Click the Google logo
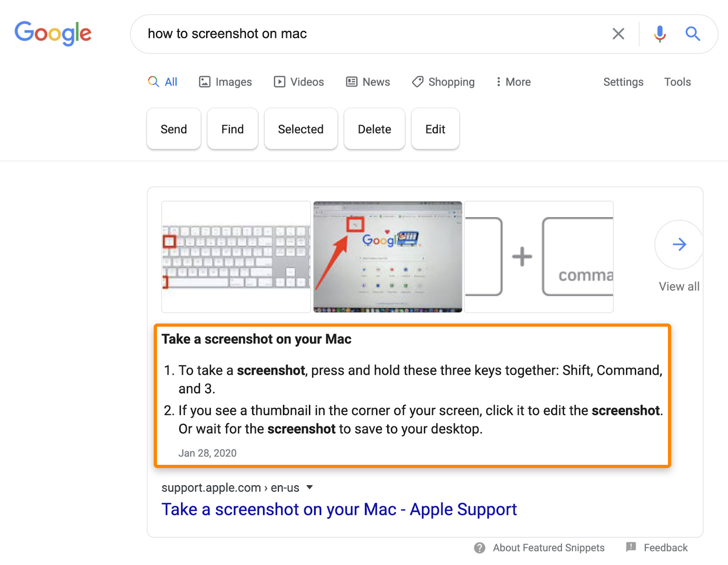Image resolution: width=728 pixels, height=565 pixels. 53,33
